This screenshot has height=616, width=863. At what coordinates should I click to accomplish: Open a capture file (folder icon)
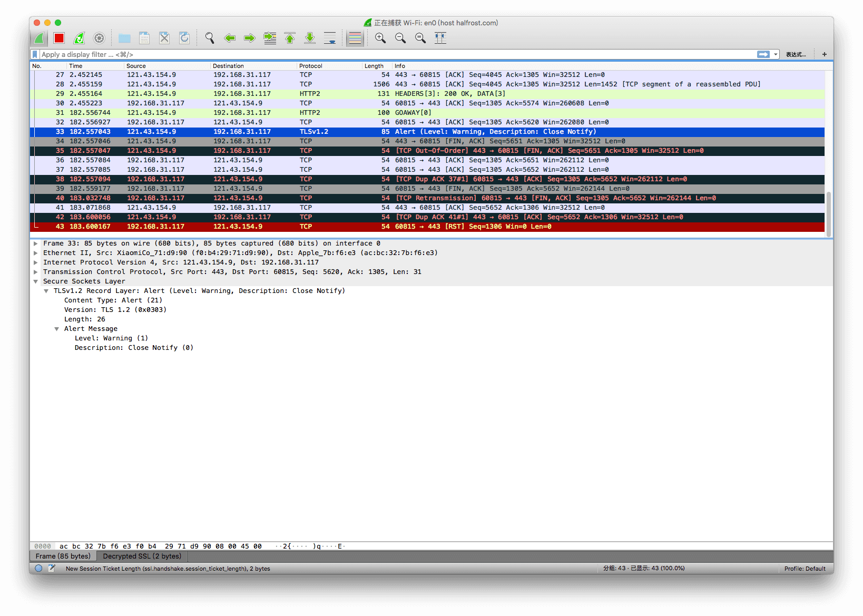124,38
